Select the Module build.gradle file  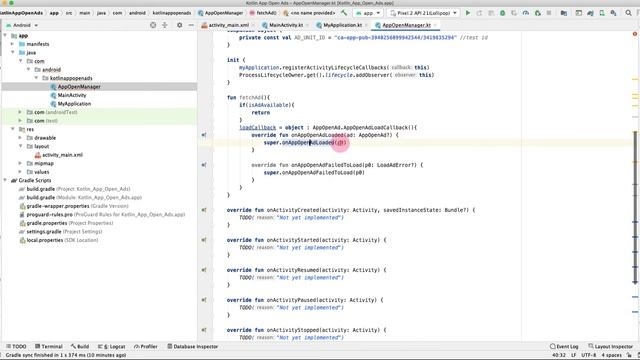coord(84,197)
